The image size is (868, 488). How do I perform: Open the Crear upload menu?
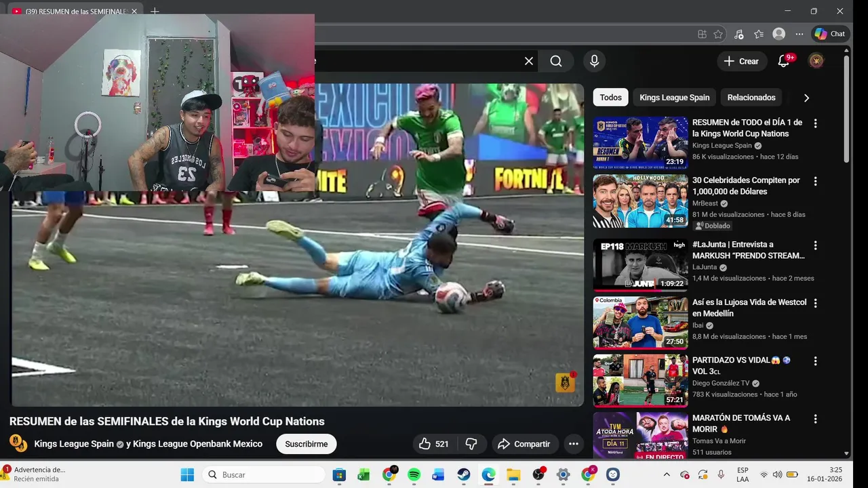click(x=742, y=61)
